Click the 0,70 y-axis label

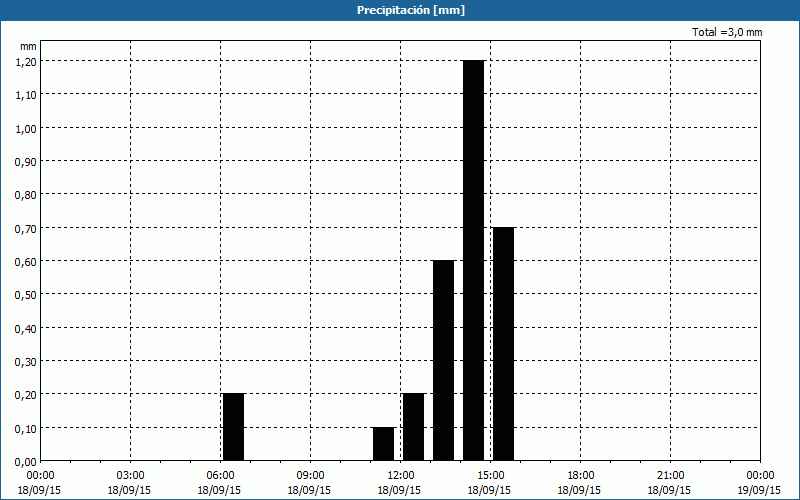[26, 228]
